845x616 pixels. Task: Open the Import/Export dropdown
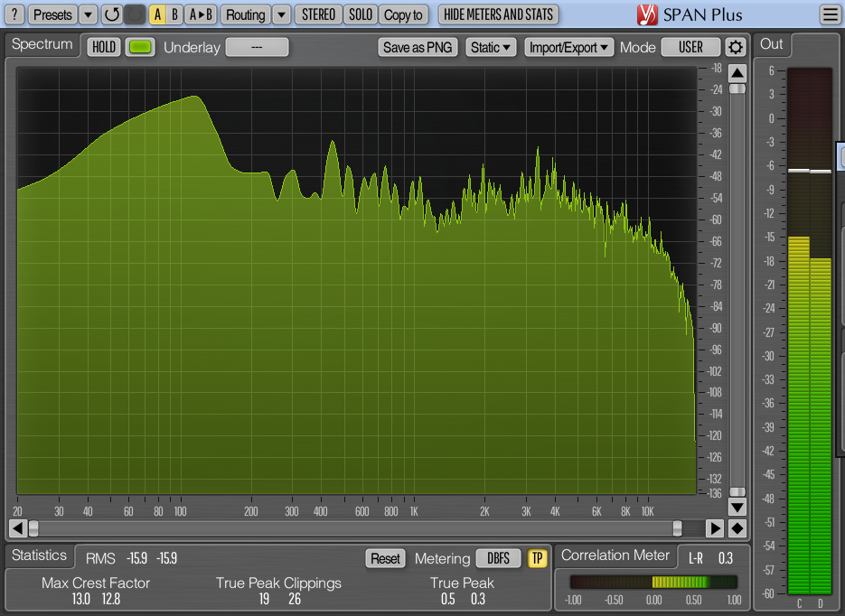pyautogui.click(x=568, y=47)
